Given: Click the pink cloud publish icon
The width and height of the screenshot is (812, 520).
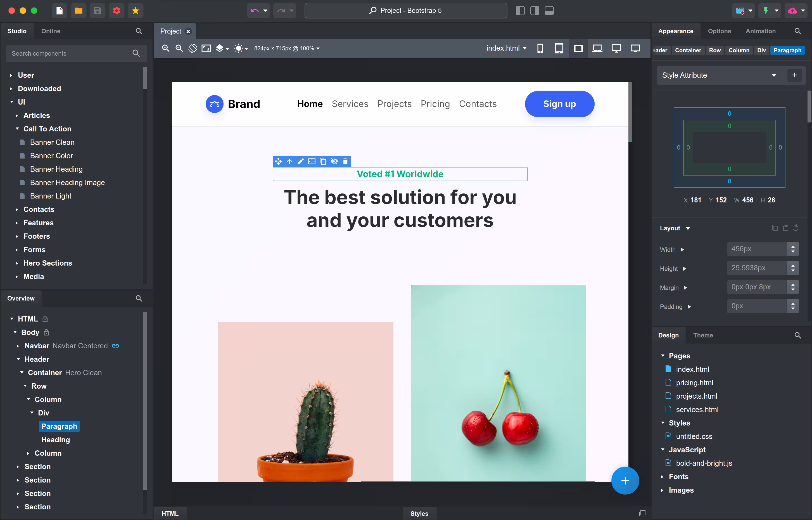Looking at the screenshot, I should (x=793, y=10).
